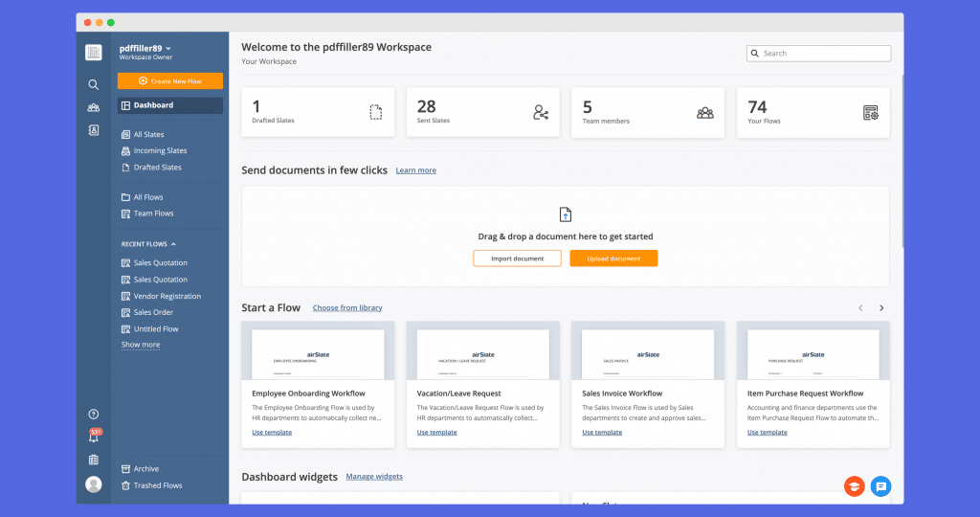Image resolution: width=980 pixels, height=517 pixels.
Task: Click the Your Flows card icon
Action: point(871,113)
